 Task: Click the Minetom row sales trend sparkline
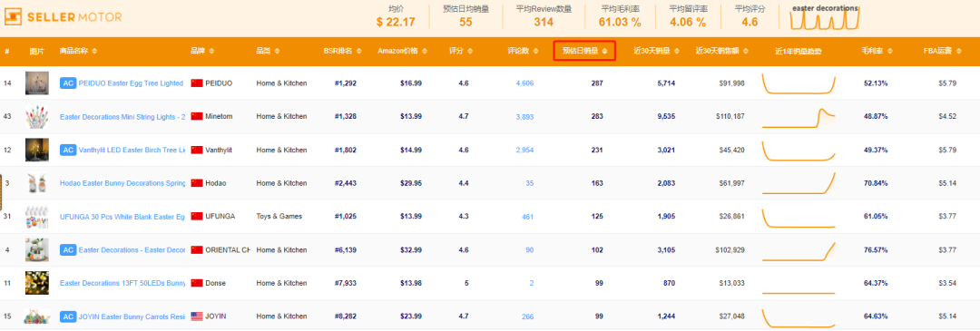799,117
